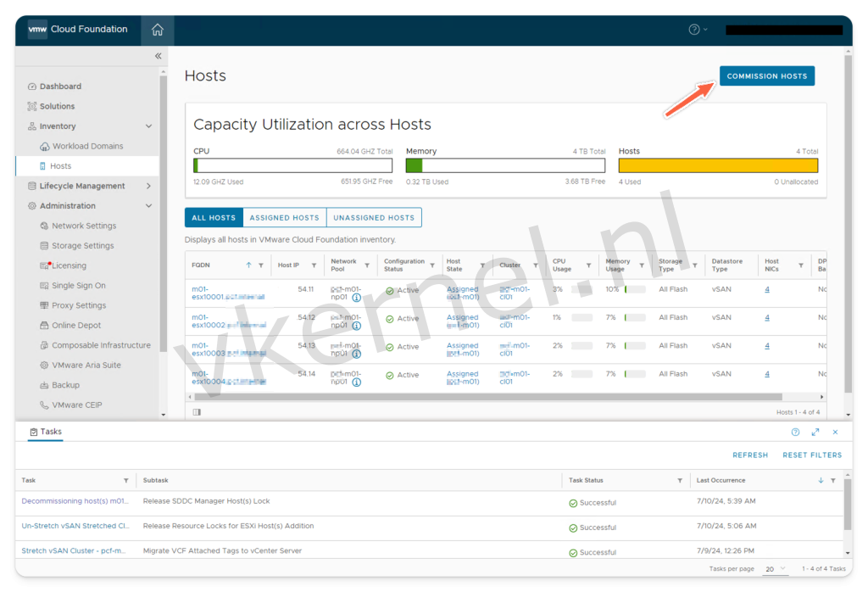Show Assigned Hosts only
This screenshot has height=592, width=868.
coord(284,218)
